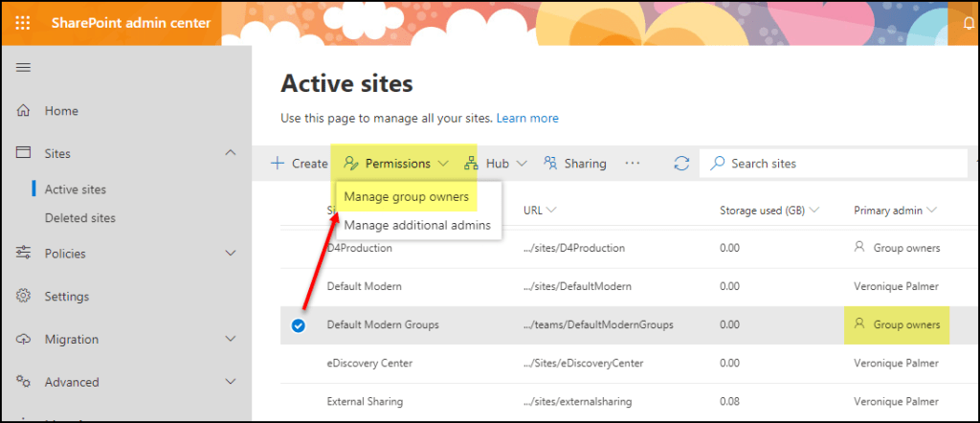The height and width of the screenshot is (423, 980).
Task: Uncheck the Default Modern Groups row
Action: click(298, 325)
